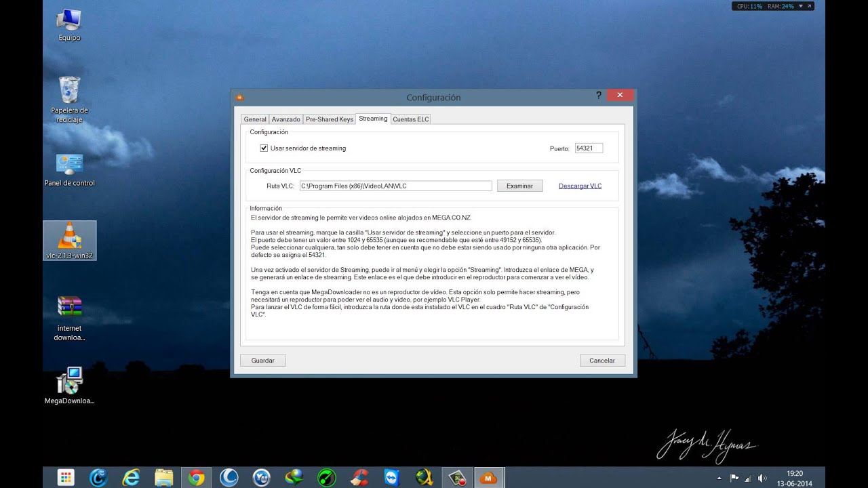Switch to Google Chrome on the taskbar
Image resolution: width=868 pixels, height=488 pixels.
pyautogui.click(x=196, y=477)
